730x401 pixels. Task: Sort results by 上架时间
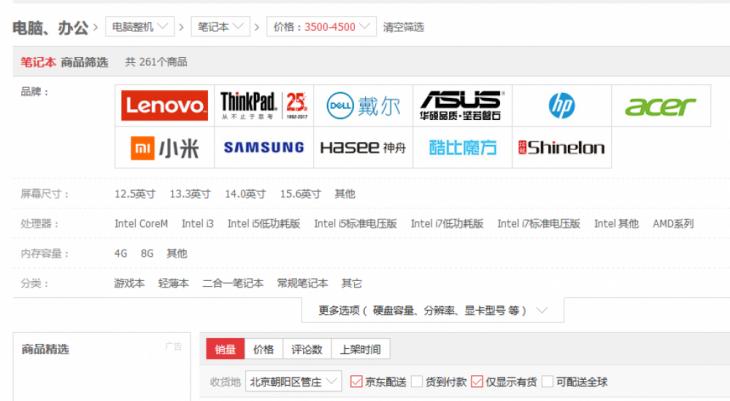click(x=360, y=349)
